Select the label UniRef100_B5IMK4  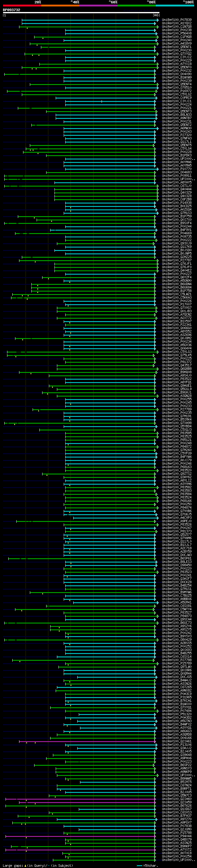pos(177,419)
